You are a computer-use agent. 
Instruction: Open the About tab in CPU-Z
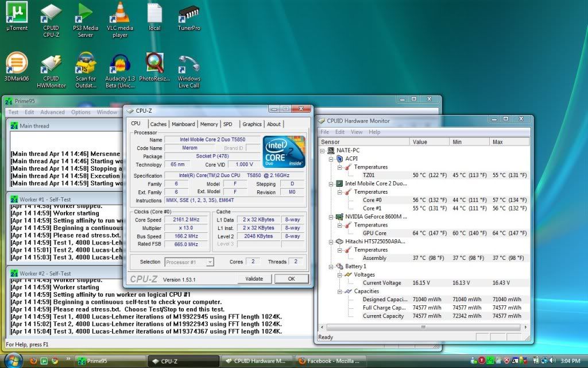274,124
